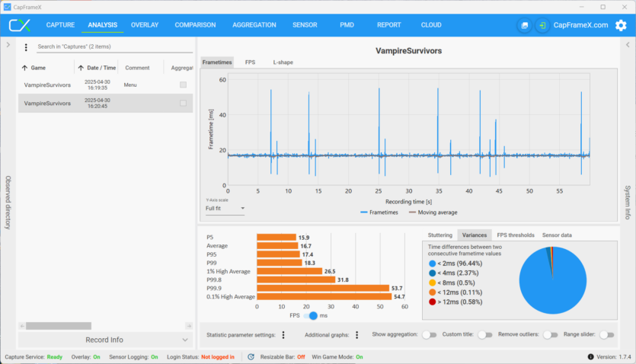This screenshot has width=636, height=364.
Task: Open the captures list three-dot menu
Action: tap(26, 47)
